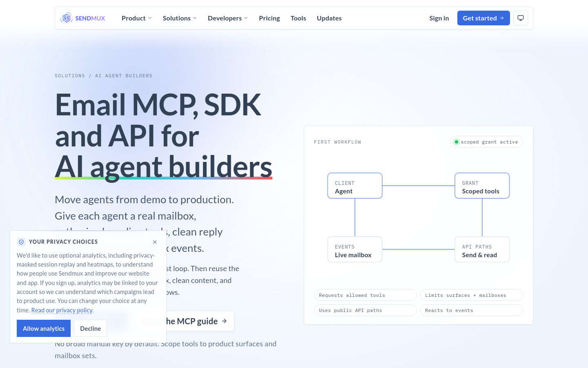The image size is (588, 368).
Task: Click the privacy shield icon
Action: 21,242
